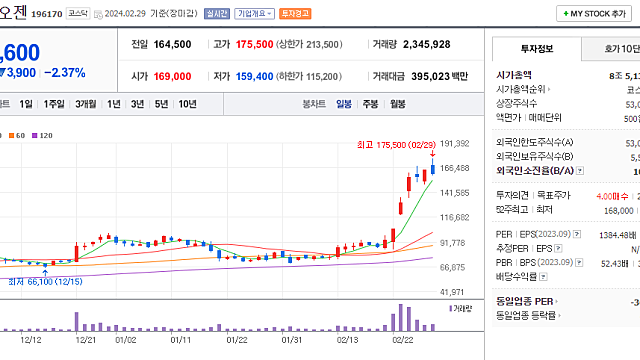Screen dimensions: 640x360
Task: Switch chart to 월봉 monthly candles
Action: click(x=398, y=104)
